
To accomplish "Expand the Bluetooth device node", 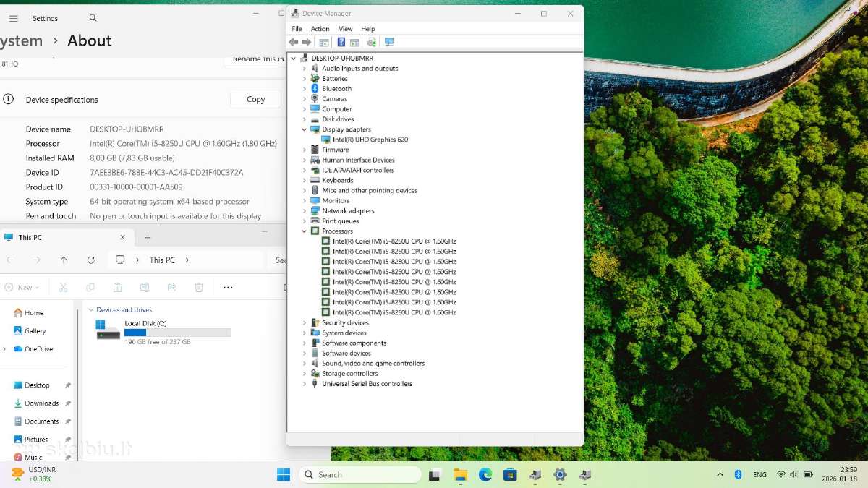I will pos(305,89).
